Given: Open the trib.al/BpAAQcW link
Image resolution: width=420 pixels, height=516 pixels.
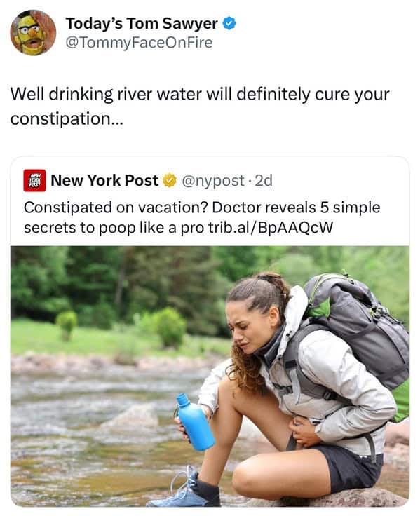Looking at the screenshot, I should click(x=270, y=227).
